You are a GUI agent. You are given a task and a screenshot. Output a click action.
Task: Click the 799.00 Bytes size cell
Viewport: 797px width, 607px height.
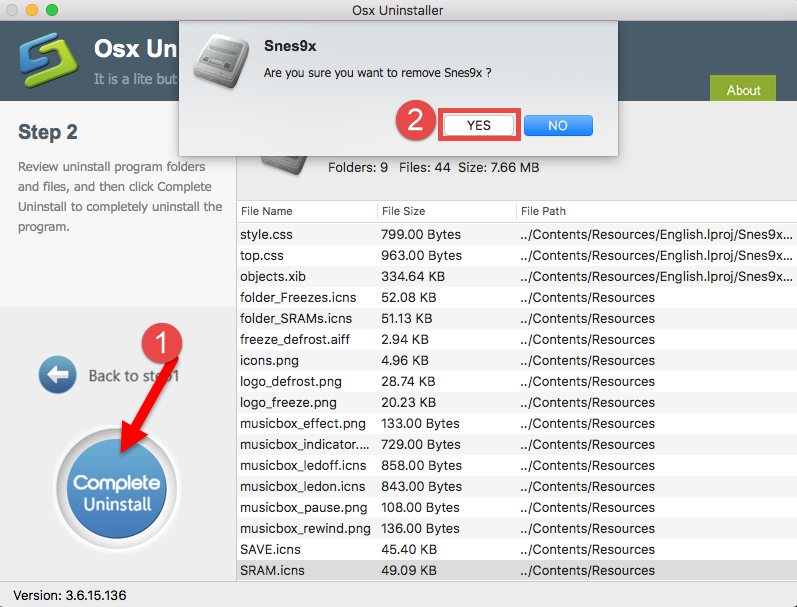(x=421, y=234)
